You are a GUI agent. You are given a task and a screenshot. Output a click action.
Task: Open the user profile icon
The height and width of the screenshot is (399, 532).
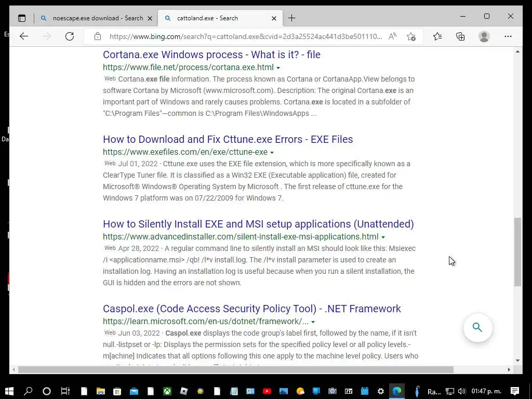click(484, 36)
